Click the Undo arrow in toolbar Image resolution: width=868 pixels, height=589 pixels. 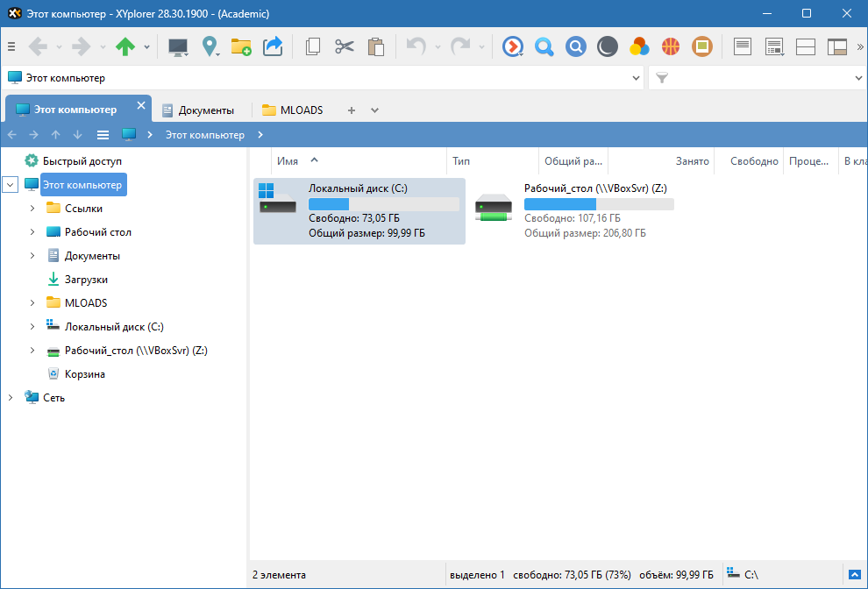click(x=416, y=47)
